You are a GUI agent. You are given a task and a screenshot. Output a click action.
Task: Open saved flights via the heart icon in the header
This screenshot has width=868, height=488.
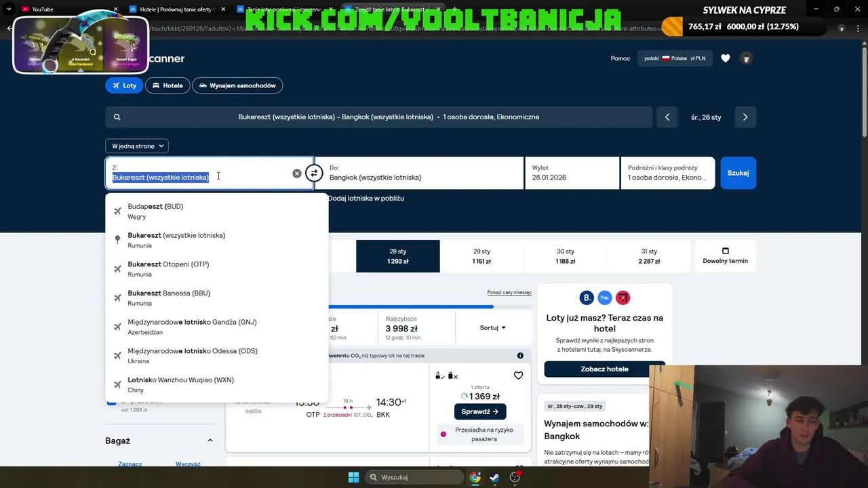tap(726, 58)
